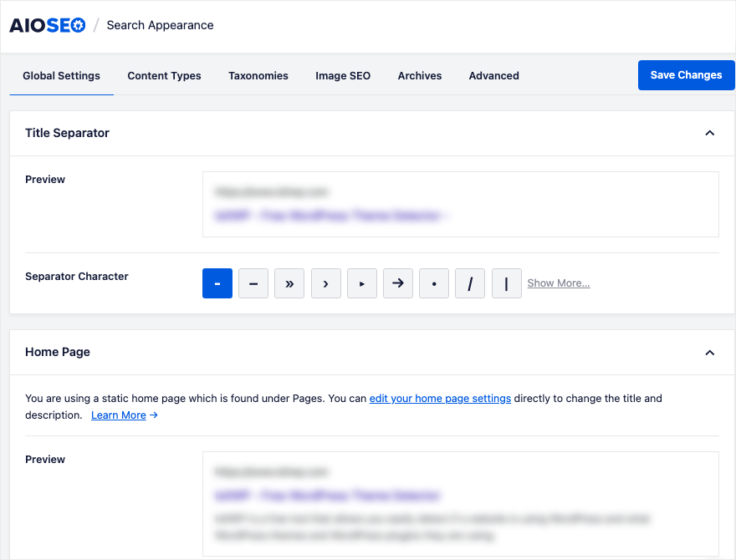The width and height of the screenshot is (736, 560).
Task: Click the AIOSEO logo
Action: pos(48,25)
